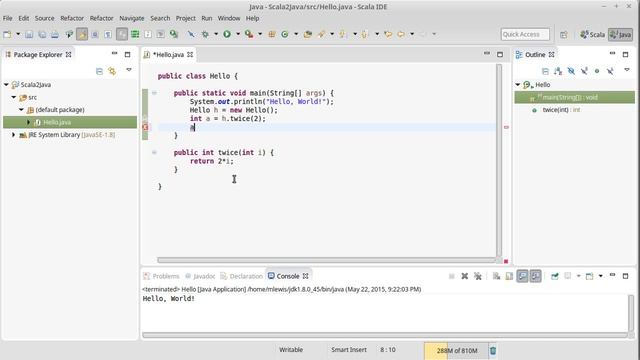640x360 pixels.
Task: Click the Open Perspective icon
Action: pyautogui.click(x=564, y=35)
